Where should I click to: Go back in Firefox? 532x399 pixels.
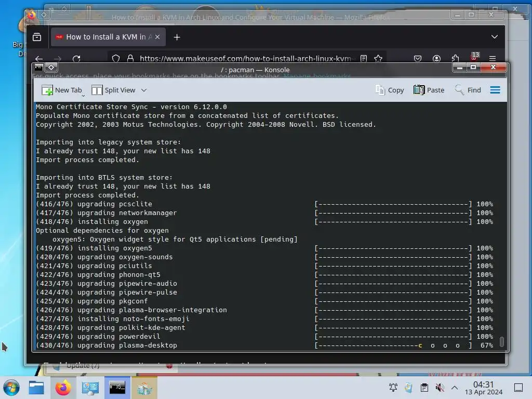[39, 58]
